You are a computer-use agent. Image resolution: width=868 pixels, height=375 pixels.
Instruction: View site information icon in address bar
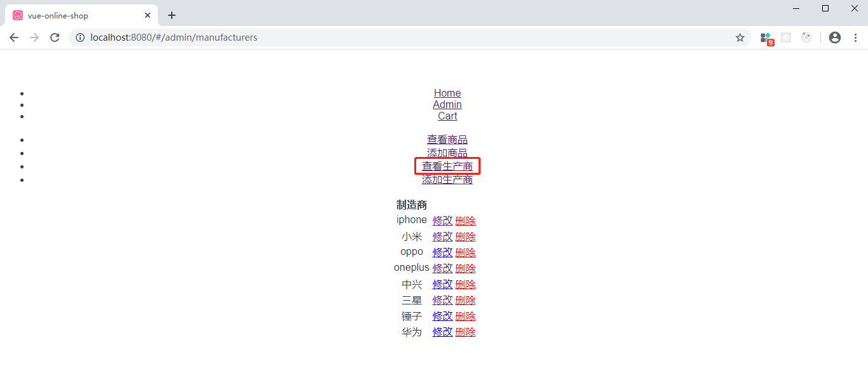(x=80, y=37)
